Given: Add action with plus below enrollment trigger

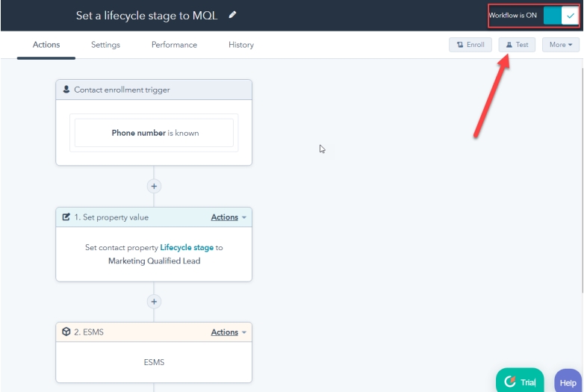Looking at the screenshot, I should [x=154, y=186].
